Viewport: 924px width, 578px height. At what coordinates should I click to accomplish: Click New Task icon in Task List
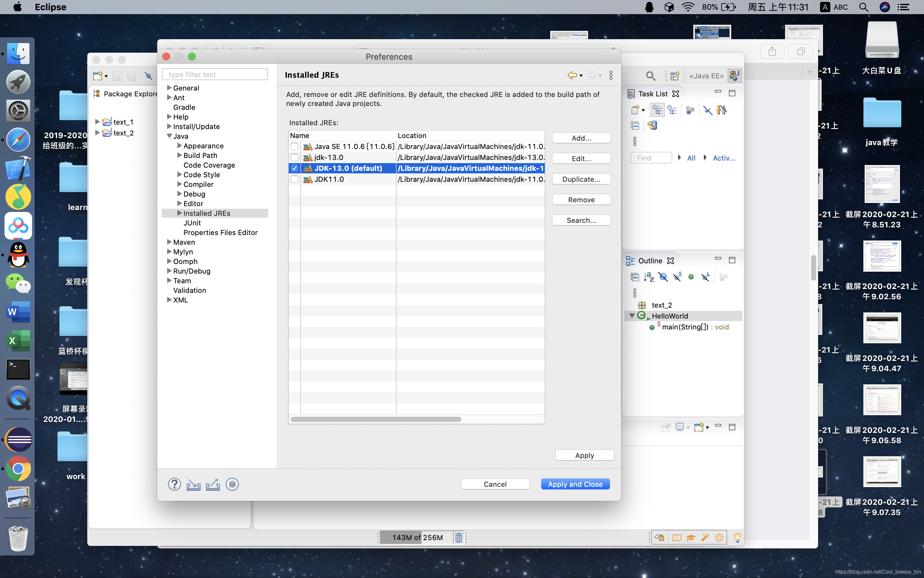[x=635, y=110]
